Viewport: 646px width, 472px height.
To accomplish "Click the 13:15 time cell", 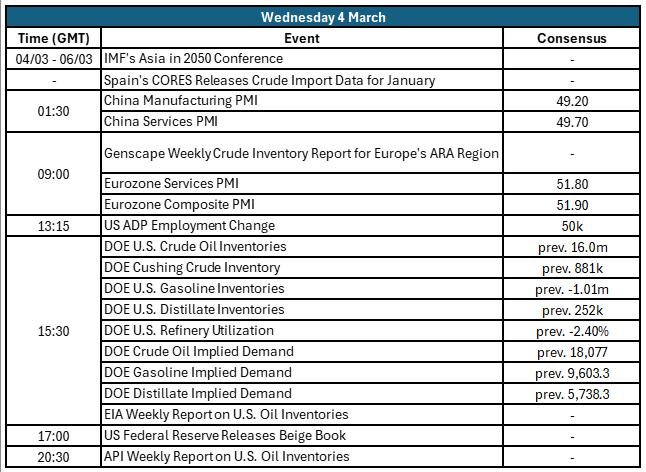I will pos(54,226).
